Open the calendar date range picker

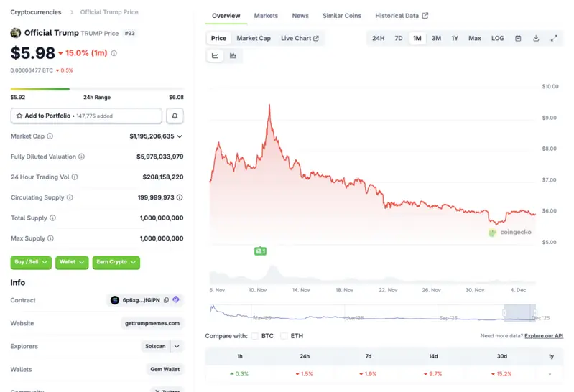[518, 38]
